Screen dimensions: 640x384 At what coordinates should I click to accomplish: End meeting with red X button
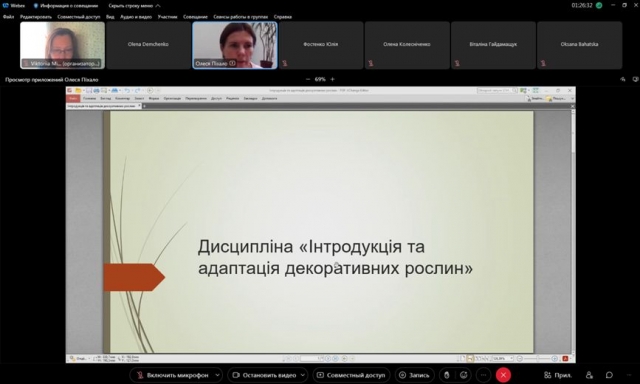[x=503, y=375]
